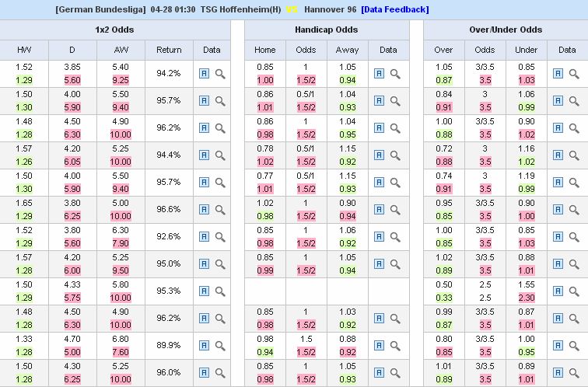Click handicap magnifier in row with home 0.78
This screenshot has height=387, width=588.
coord(395,155)
